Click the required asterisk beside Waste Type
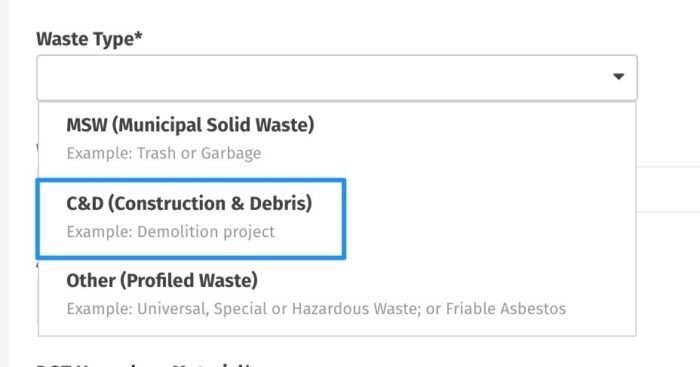700x367 pixels. (138, 35)
